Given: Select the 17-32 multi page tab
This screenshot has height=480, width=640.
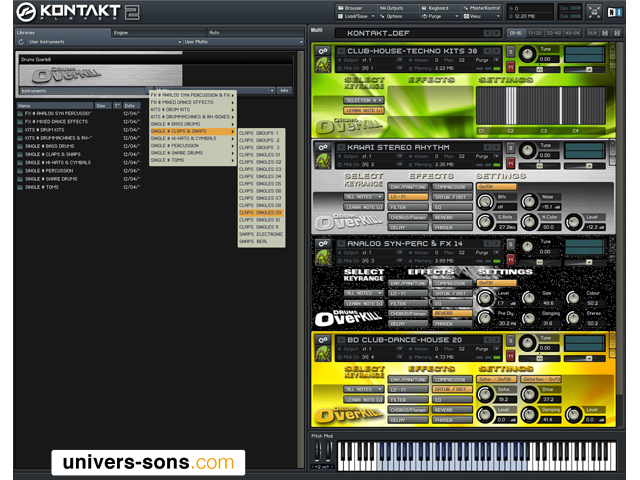Looking at the screenshot, I should click(x=534, y=33).
